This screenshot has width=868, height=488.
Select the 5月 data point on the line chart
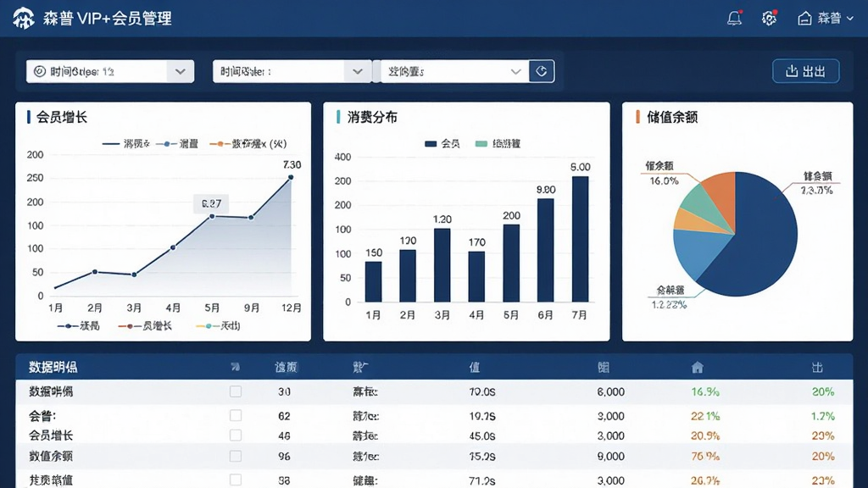(x=212, y=216)
